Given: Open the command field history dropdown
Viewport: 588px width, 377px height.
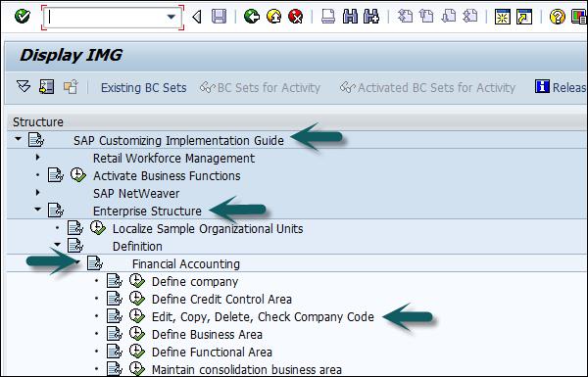Looking at the screenshot, I should [x=171, y=17].
